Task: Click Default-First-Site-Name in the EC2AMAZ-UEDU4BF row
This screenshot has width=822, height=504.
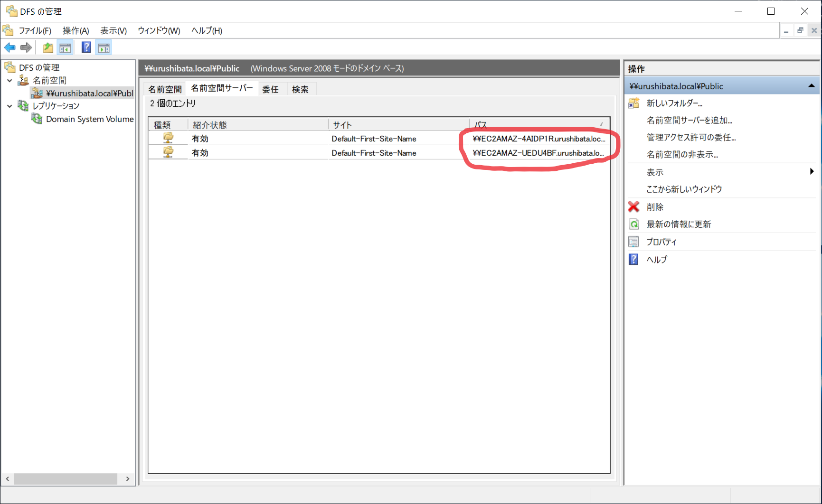Action: click(x=374, y=153)
